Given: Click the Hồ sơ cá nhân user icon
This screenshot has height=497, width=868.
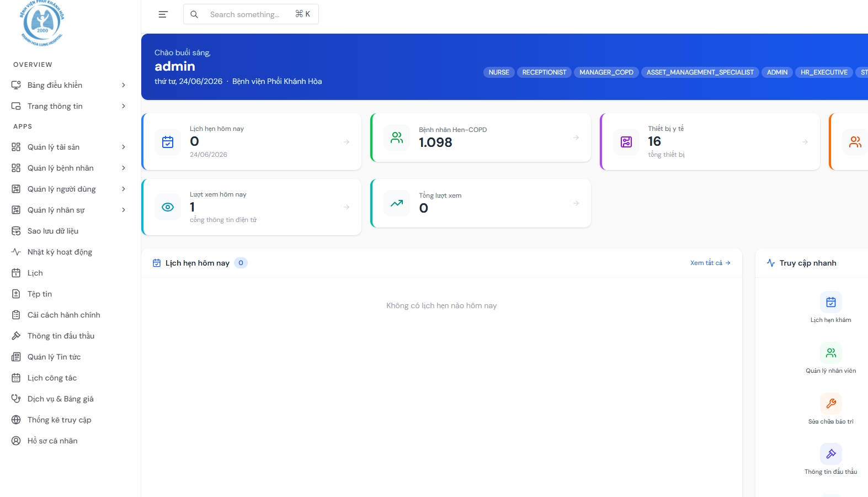Looking at the screenshot, I should pyautogui.click(x=16, y=441).
